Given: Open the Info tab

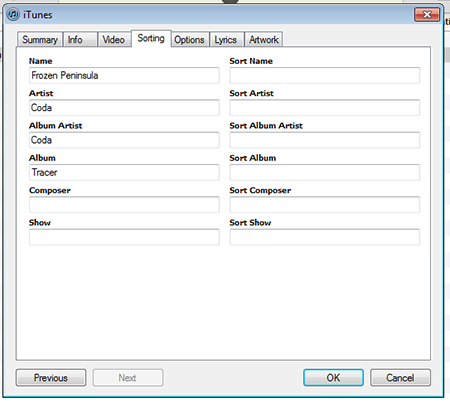Looking at the screenshot, I should point(80,40).
